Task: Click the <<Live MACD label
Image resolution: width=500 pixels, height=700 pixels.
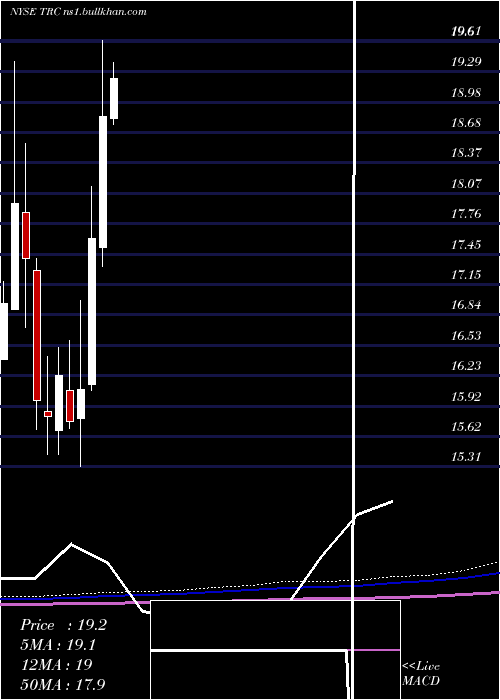Action: (421, 674)
